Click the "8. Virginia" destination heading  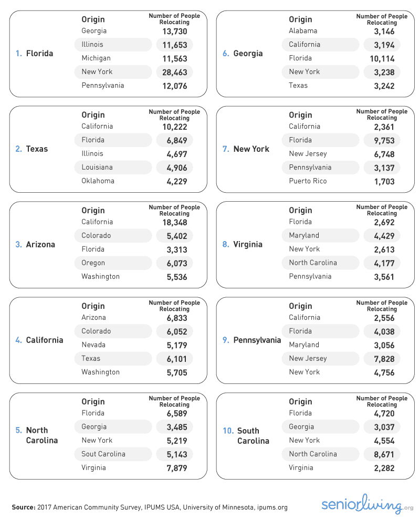click(x=243, y=245)
